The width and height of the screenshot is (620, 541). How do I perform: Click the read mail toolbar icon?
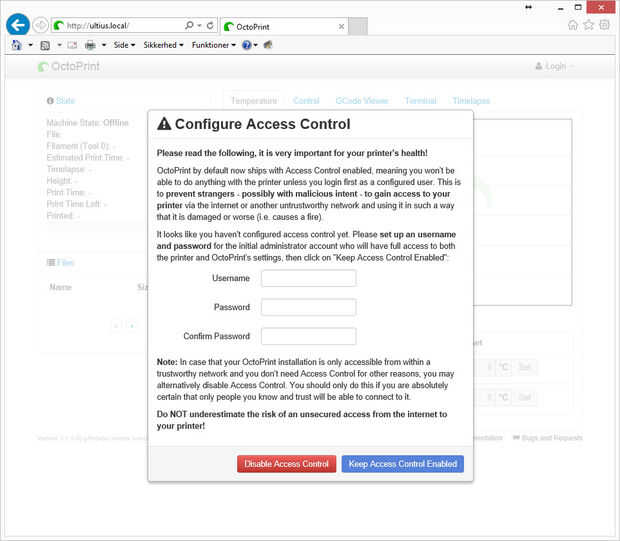coord(72,45)
